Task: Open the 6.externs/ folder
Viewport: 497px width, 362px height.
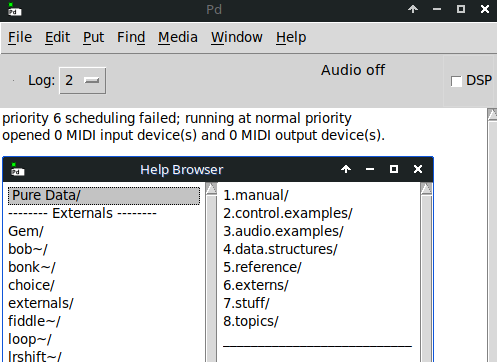Action: [256, 285]
